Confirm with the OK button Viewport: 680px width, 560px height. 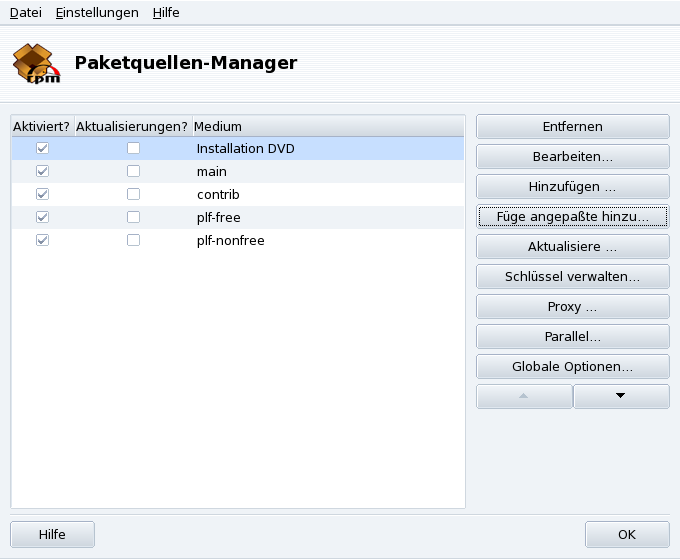627,535
